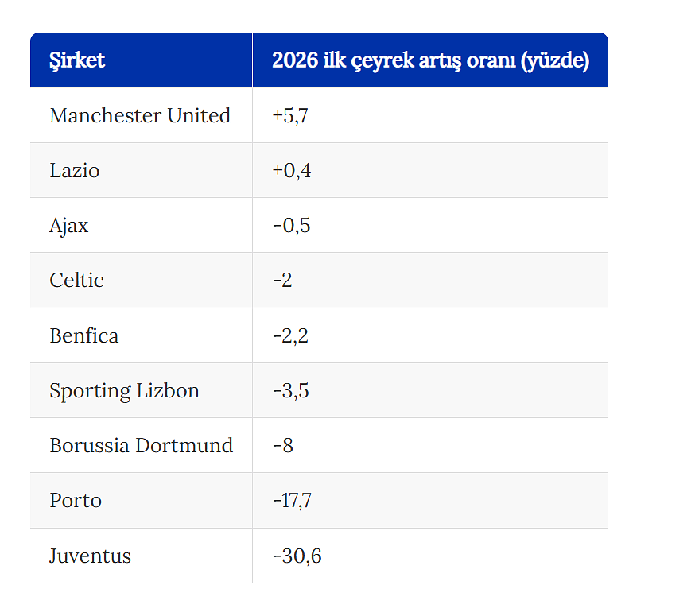This screenshot has width=695, height=616.
Task: Select the Sporting Lizbon cell
Action: click(124, 390)
